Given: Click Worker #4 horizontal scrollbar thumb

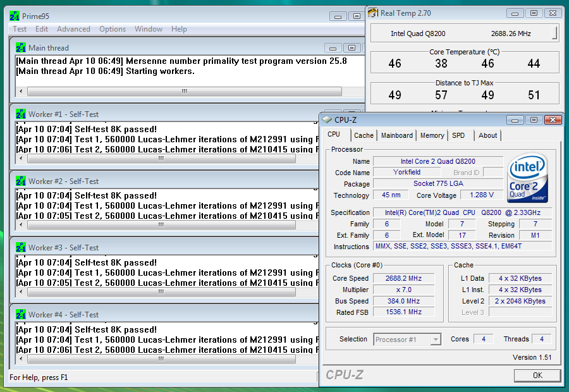Looking at the screenshot, I should [x=161, y=358].
